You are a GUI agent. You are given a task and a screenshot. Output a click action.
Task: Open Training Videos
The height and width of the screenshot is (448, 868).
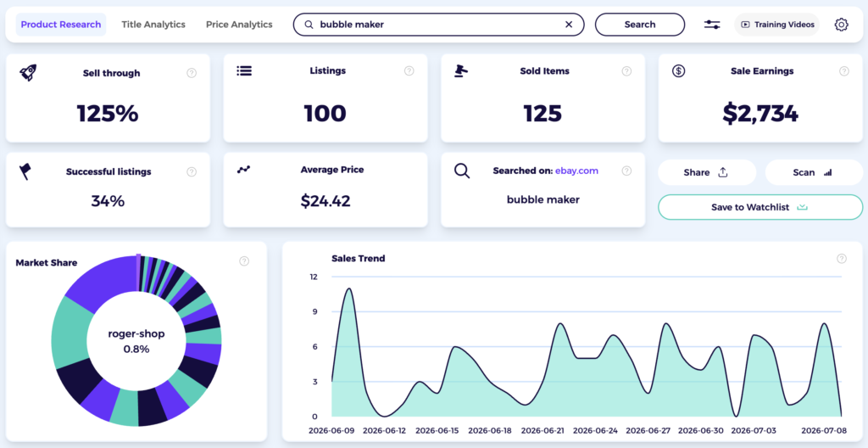pos(776,25)
